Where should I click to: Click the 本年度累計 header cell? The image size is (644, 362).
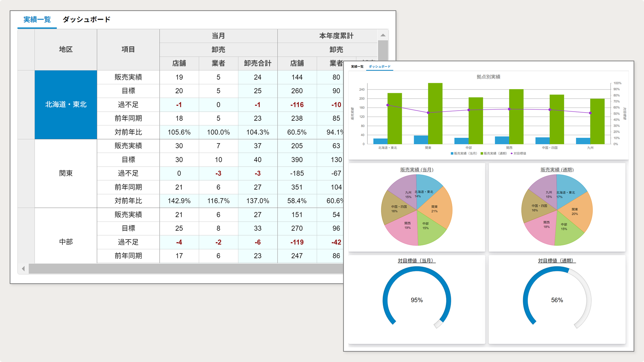point(336,36)
